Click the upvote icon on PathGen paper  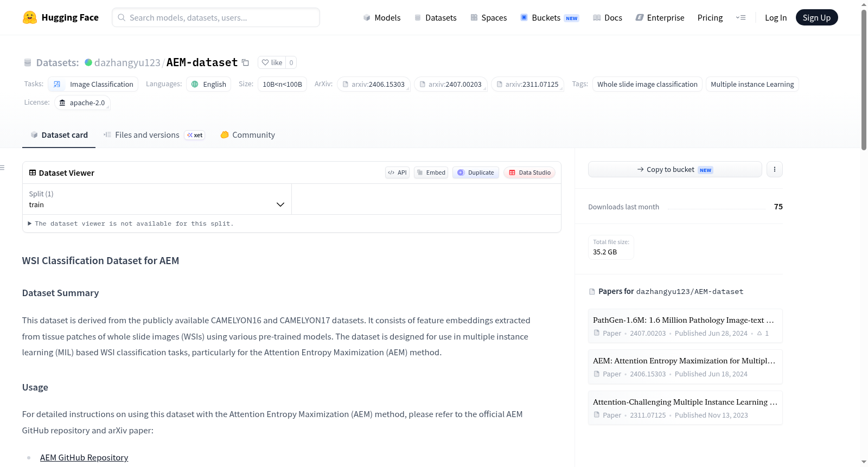pos(759,333)
